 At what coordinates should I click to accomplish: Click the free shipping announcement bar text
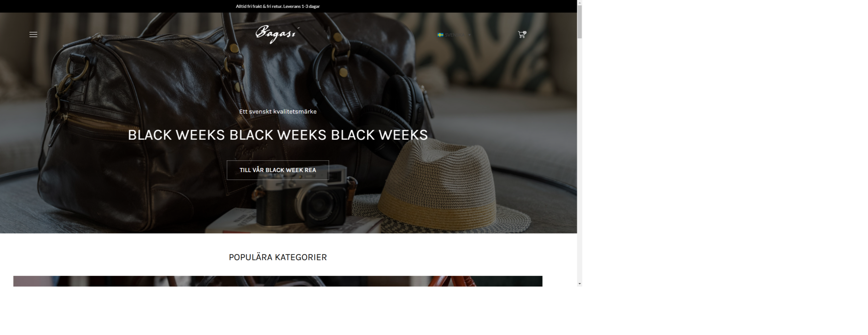click(278, 6)
